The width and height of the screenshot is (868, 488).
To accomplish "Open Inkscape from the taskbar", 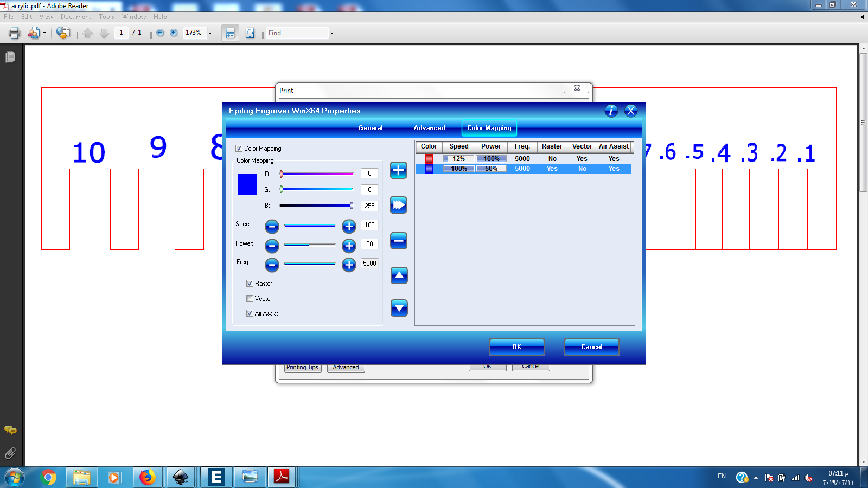I will [181, 477].
